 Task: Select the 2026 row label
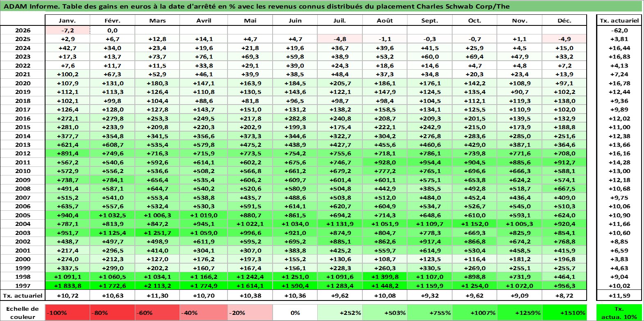[x=23, y=30]
